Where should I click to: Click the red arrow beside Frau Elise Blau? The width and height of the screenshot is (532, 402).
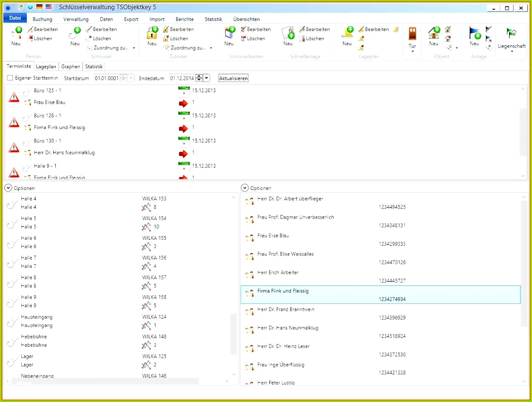(x=183, y=103)
